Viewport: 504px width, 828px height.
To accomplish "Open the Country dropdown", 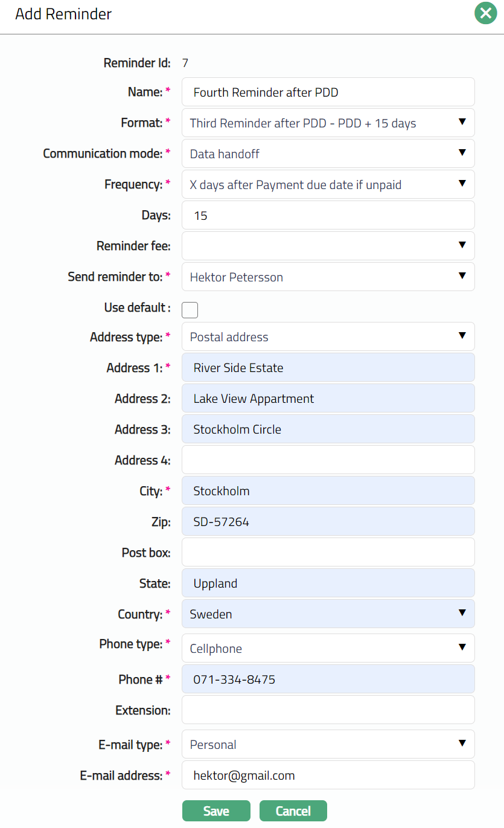I will [x=328, y=614].
